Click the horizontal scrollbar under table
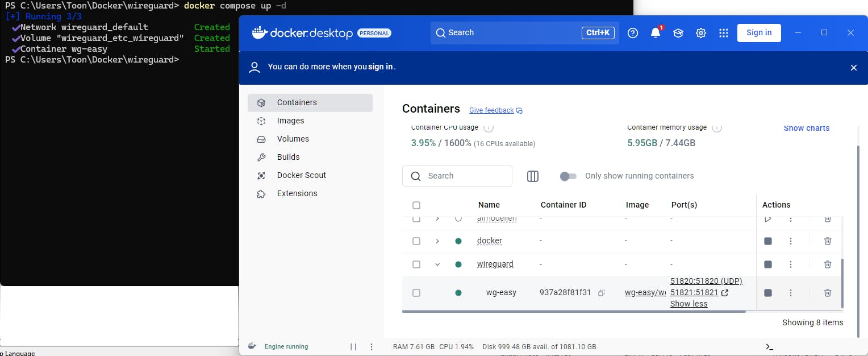This screenshot has height=356, width=868. [574, 312]
